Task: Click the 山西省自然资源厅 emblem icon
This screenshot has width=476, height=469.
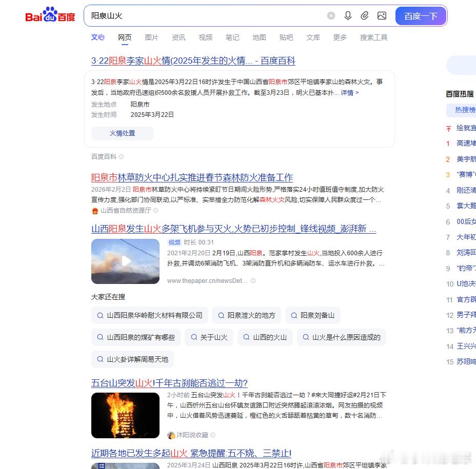Action: point(95,211)
